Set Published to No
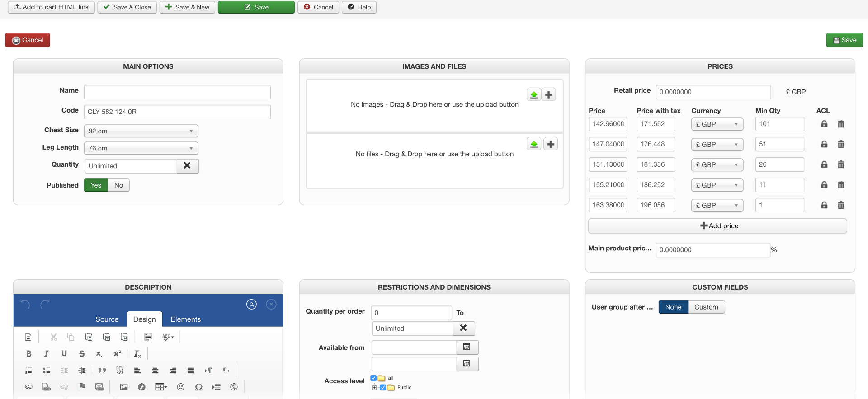868x399 pixels. [x=118, y=185]
